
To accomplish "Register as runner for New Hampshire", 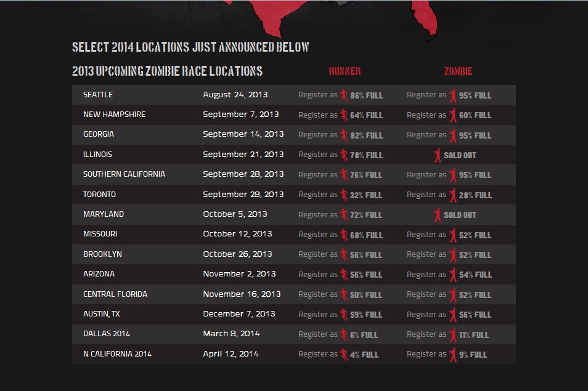I will (340, 115).
